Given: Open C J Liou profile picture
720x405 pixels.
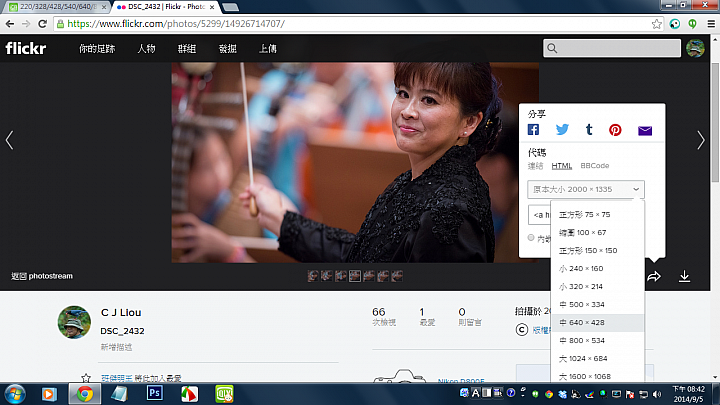Looking at the screenshot, I should pos(74,322).
